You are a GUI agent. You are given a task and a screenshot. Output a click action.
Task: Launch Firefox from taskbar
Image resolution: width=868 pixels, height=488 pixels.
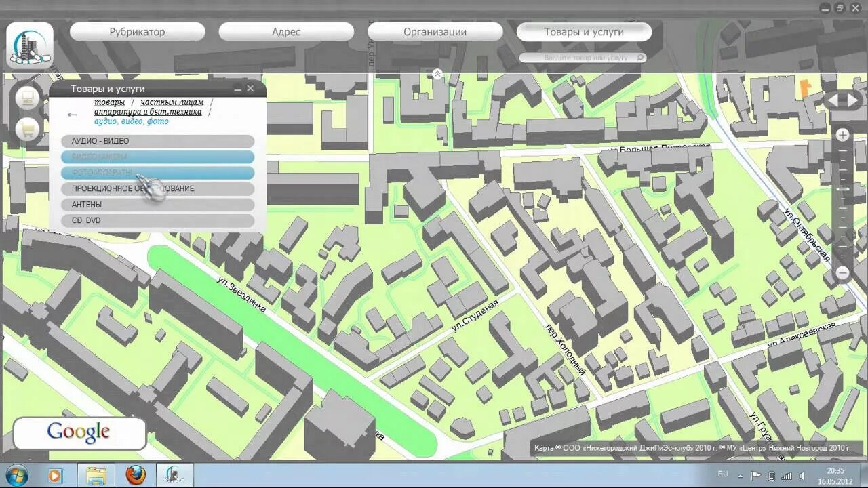(135, 475)
